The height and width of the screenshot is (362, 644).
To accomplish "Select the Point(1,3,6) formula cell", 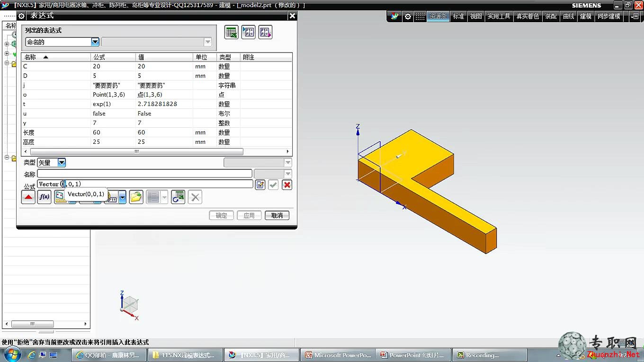I will [113, 95].
